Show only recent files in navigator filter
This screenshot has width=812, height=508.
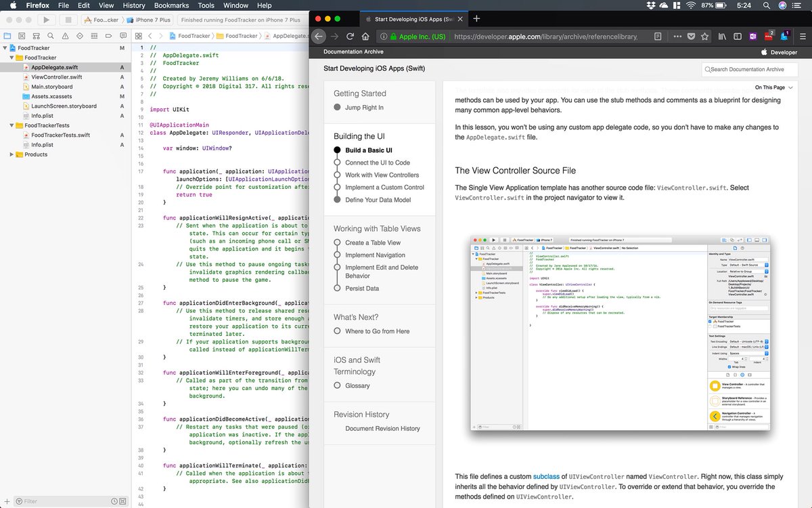click(x=113, y=502)
